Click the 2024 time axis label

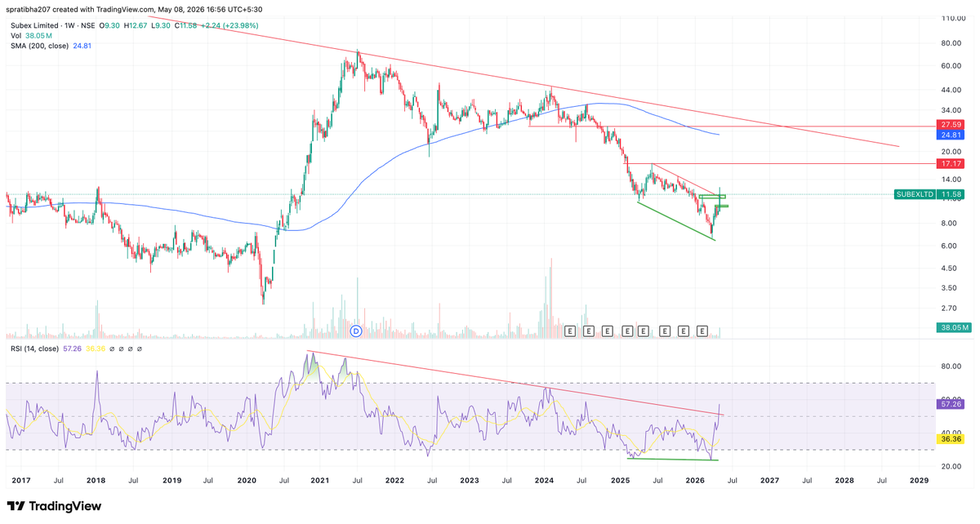click(x=543, y=482)
